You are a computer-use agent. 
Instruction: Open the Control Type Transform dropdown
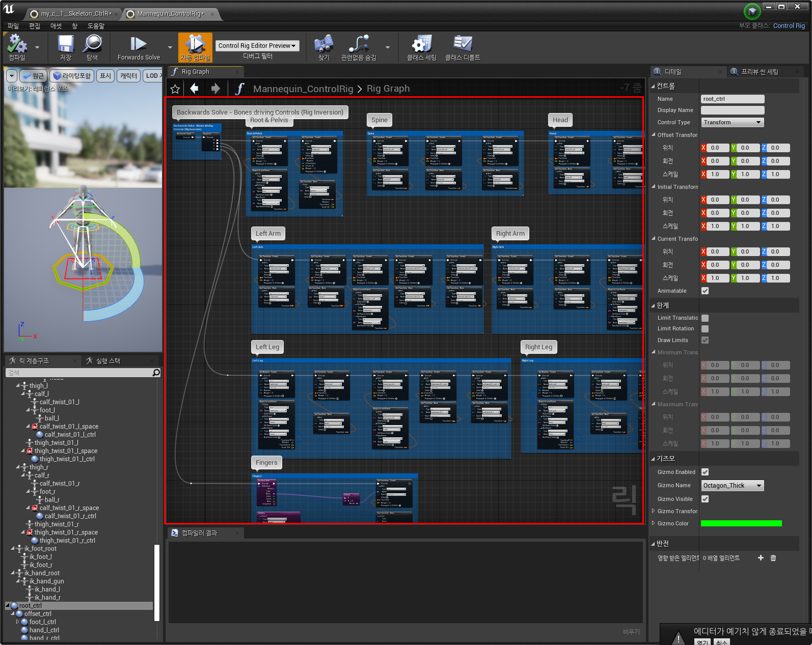[733, 122]
